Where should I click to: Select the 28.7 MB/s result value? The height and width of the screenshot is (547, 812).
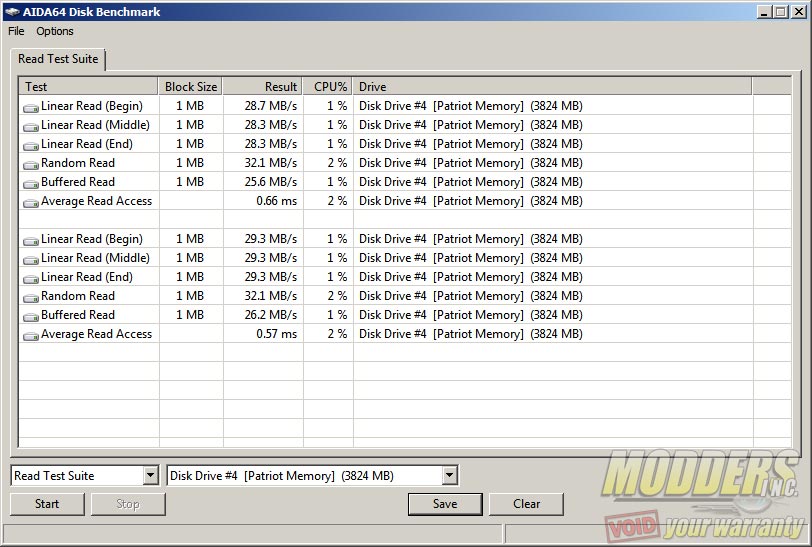click(x=271, y=106)
